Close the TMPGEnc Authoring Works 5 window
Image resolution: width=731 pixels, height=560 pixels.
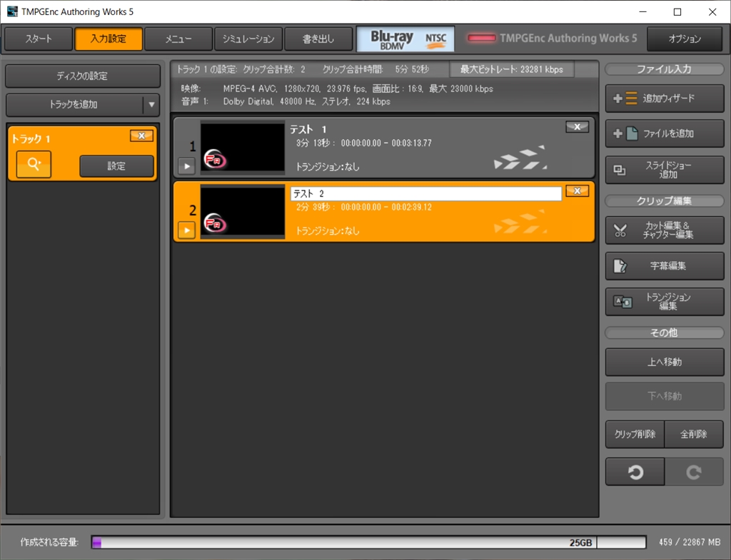(x=712, y=11)
